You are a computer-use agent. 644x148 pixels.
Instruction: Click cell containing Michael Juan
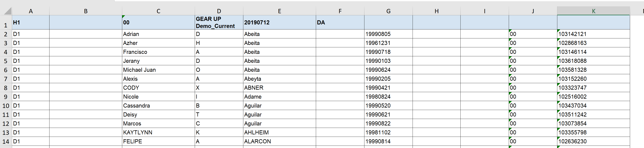(x=158, y=70)
